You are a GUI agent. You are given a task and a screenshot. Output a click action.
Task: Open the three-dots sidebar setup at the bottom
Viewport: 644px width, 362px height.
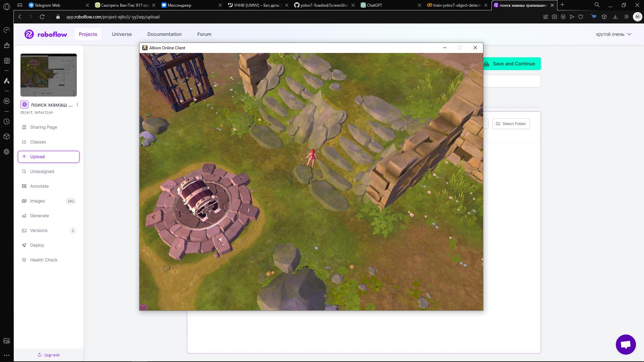[x=7, y=355]
